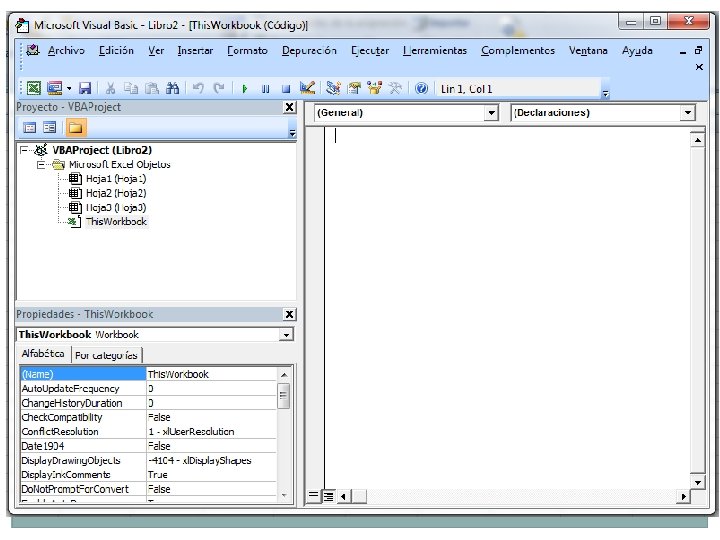Open the Insertar menu
Image resolution: width=720 pixels, height=540 pixels.
195,51
